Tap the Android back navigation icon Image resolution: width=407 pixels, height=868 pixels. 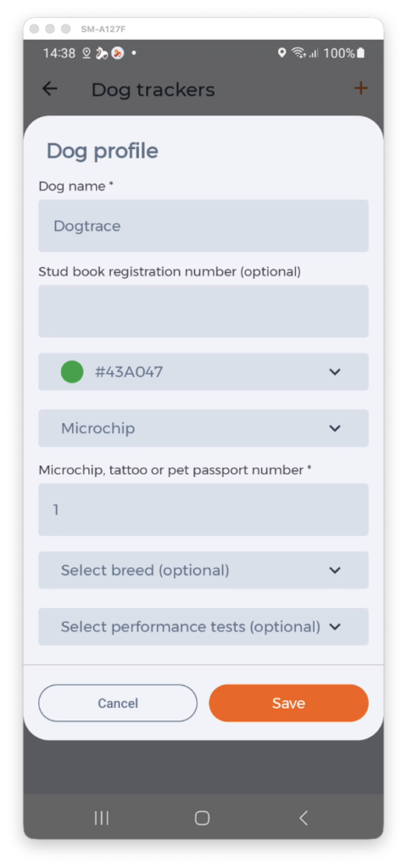tap(303, 818)
